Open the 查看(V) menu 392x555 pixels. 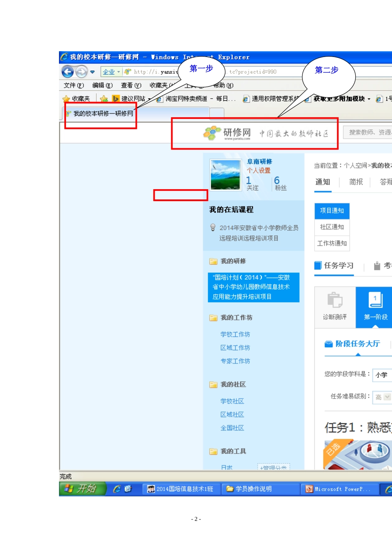[131, 85]
